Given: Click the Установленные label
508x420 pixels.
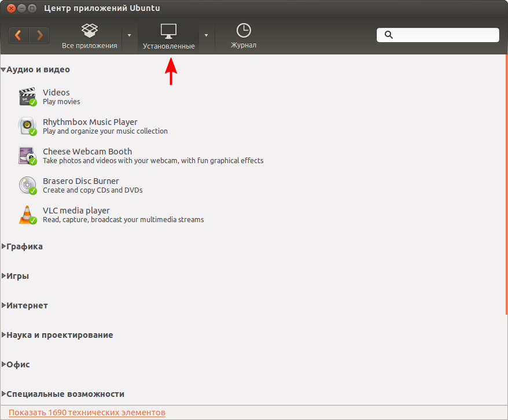Looking at the screenshot, I should click(168, 46).
